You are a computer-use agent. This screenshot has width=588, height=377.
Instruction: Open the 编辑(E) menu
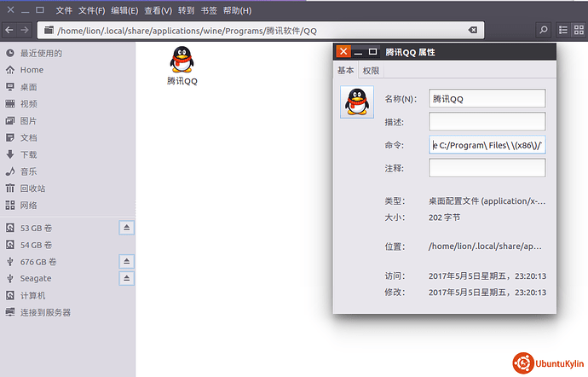124,10
